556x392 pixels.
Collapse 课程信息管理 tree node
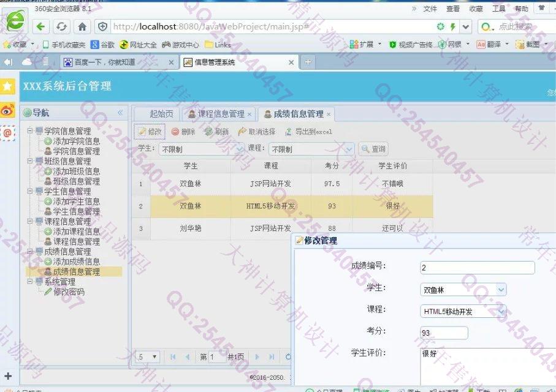pos(30,221)
